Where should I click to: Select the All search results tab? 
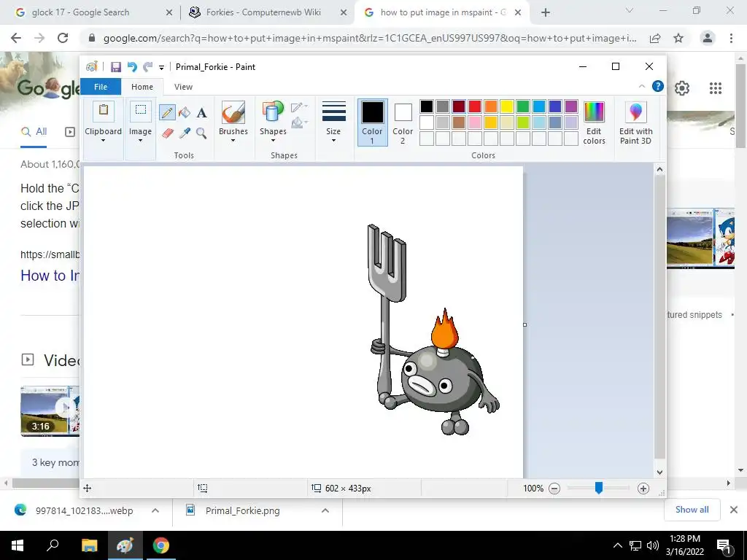34,131
